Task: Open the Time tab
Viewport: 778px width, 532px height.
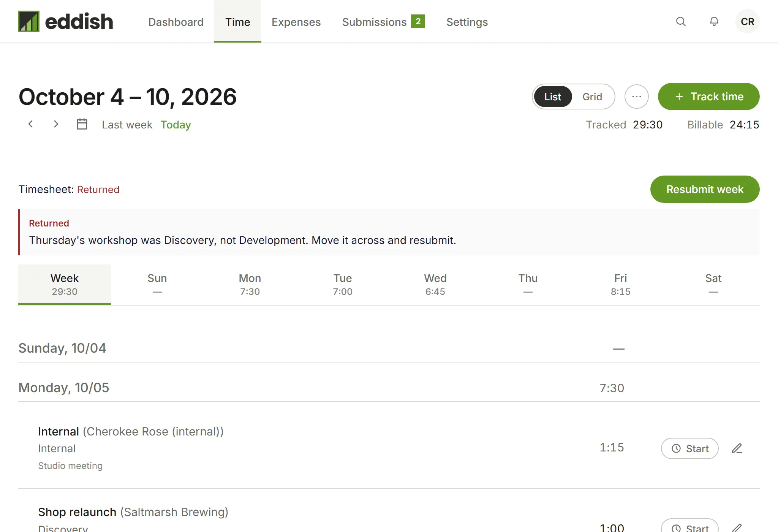Action: 238,22
